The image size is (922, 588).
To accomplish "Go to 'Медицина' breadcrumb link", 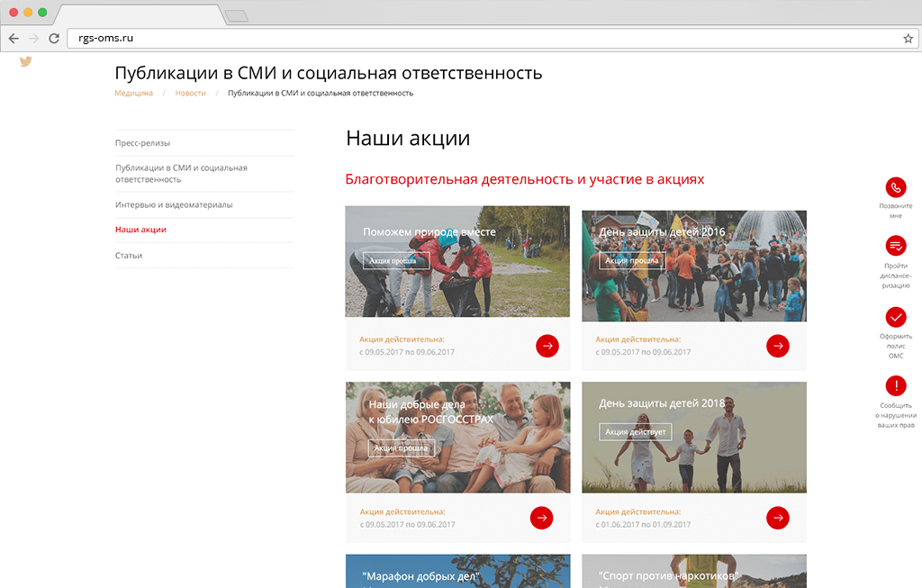I will [133, 93].
